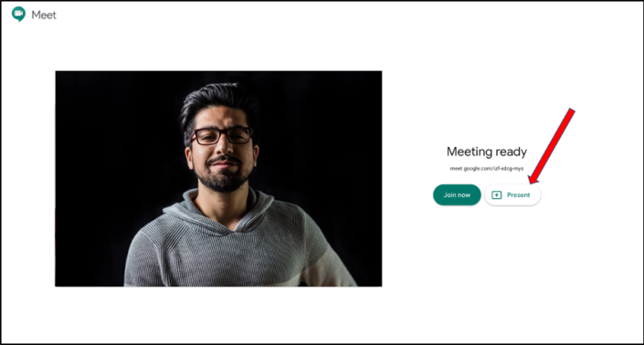644x345 pixels.
Task: Click the Meet wordmark beside the logo
Action: pos(44,15)
